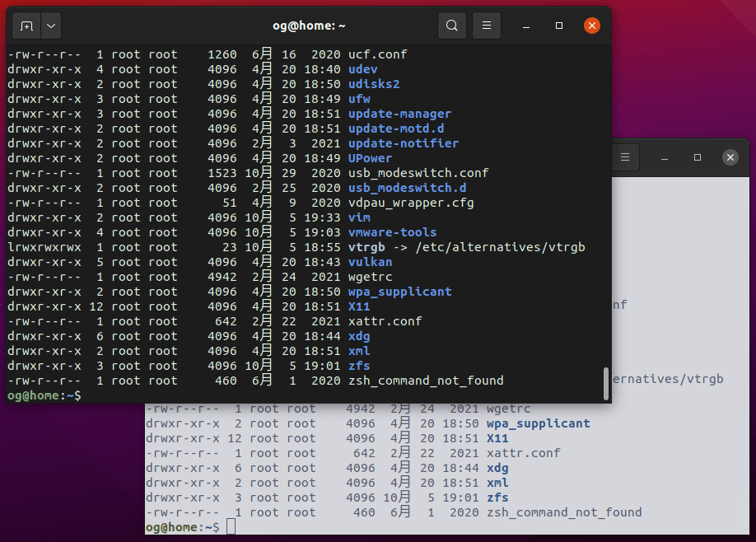
Task: Click the size '1260' of ucf.conf
Action: [x=222, y=54]
